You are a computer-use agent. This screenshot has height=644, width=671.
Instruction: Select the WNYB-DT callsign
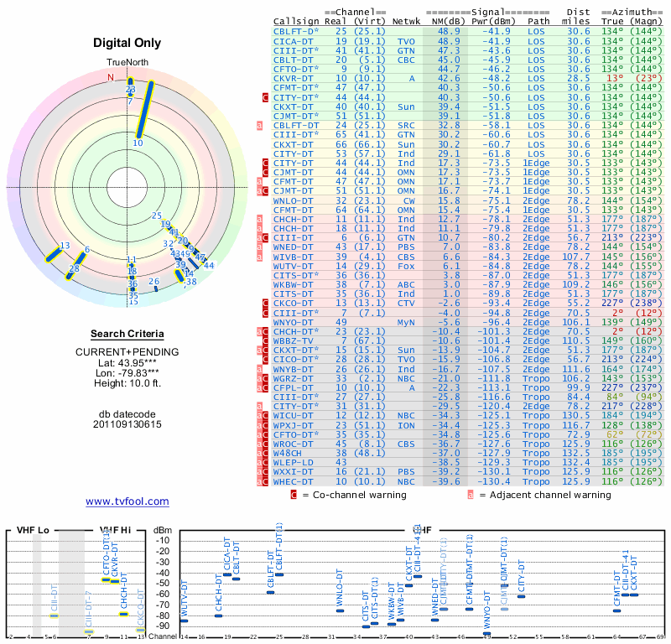294,369
